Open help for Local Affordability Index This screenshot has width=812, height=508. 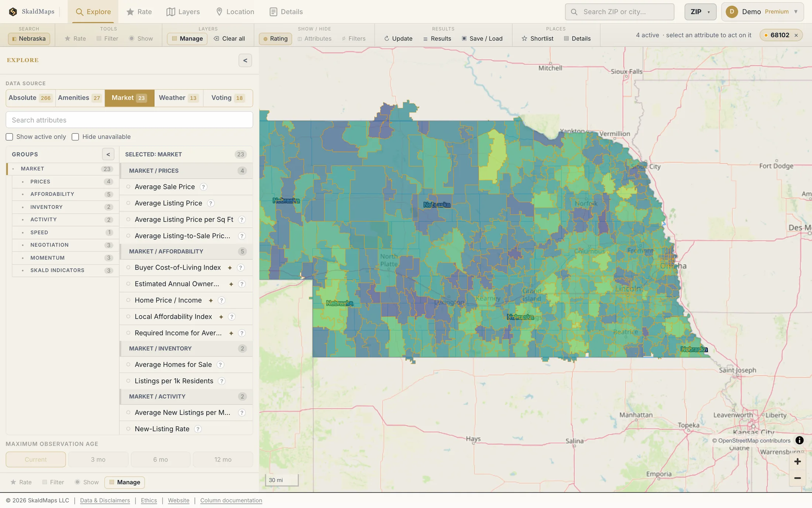click(x=232, y=317)
